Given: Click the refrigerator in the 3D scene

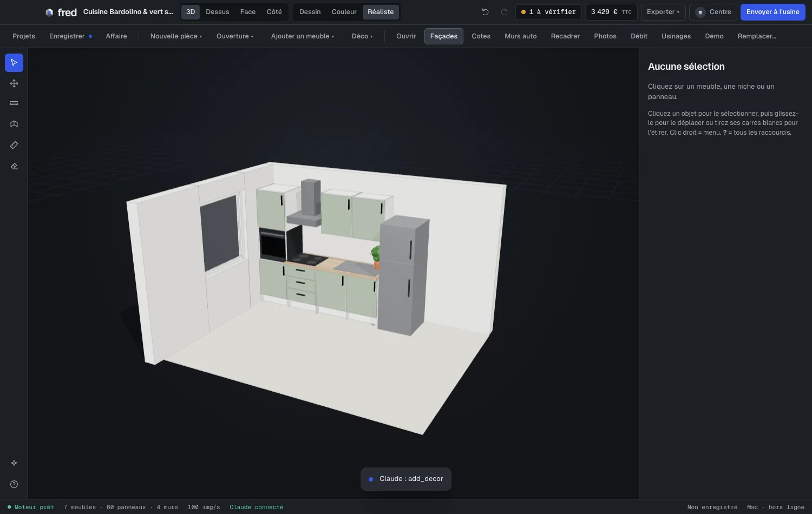Looking at the screenshot, I should pos(403,276).
